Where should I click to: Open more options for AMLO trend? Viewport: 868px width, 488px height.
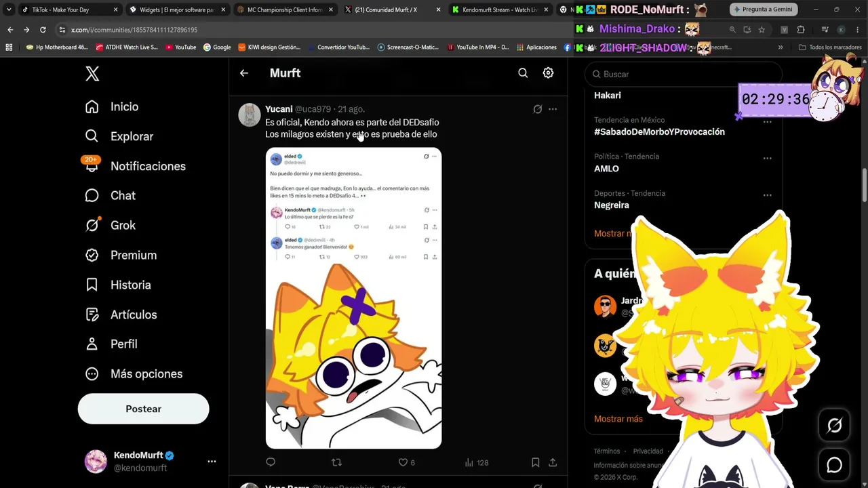click(768, 159)
